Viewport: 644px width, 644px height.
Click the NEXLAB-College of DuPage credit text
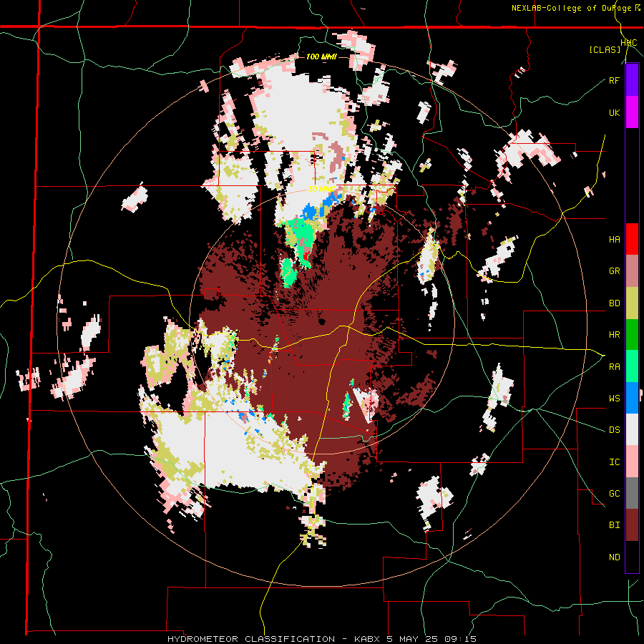[x=573, y=8]
